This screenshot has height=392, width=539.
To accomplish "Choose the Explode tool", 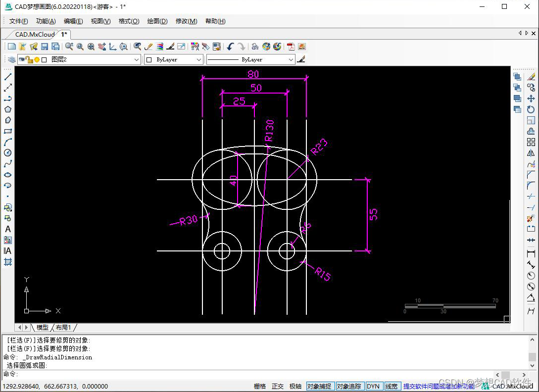I will 531,218.
